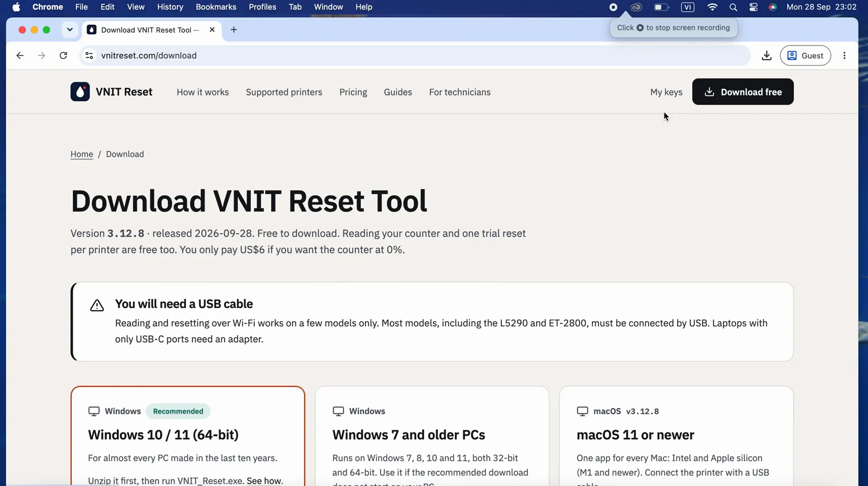Open Supported printers in the navigation

click(284, 92)
